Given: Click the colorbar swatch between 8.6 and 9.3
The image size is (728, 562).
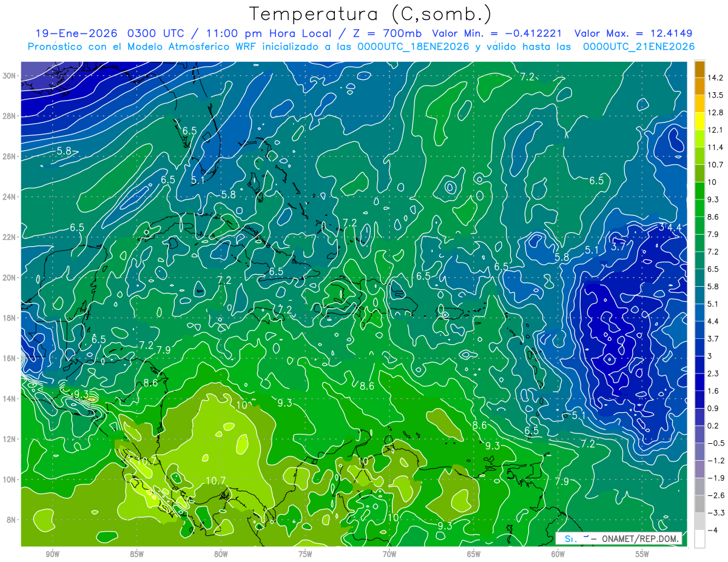Looking at the screenshot, I should point(699,208).
